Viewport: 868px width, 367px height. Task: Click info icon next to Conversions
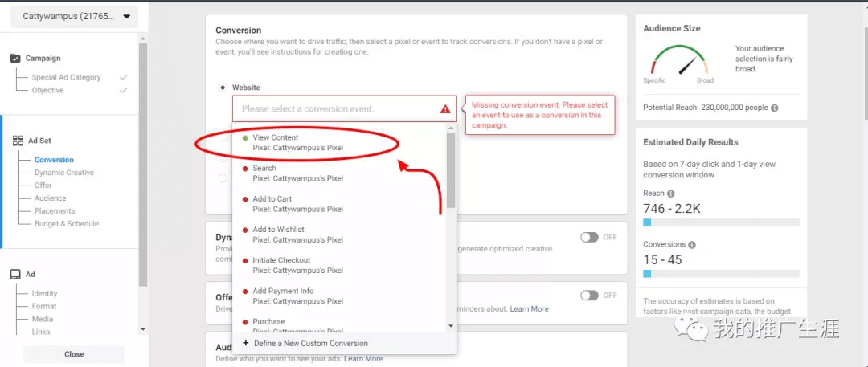(692, 245)
